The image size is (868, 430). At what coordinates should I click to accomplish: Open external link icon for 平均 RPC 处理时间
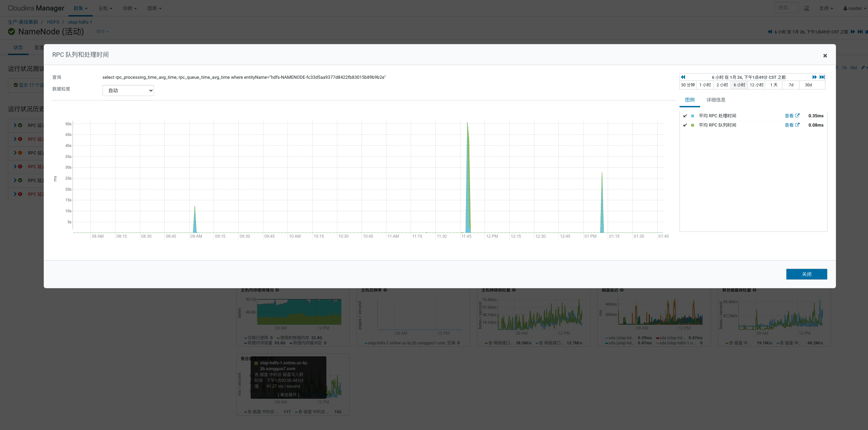coord(797,116)
